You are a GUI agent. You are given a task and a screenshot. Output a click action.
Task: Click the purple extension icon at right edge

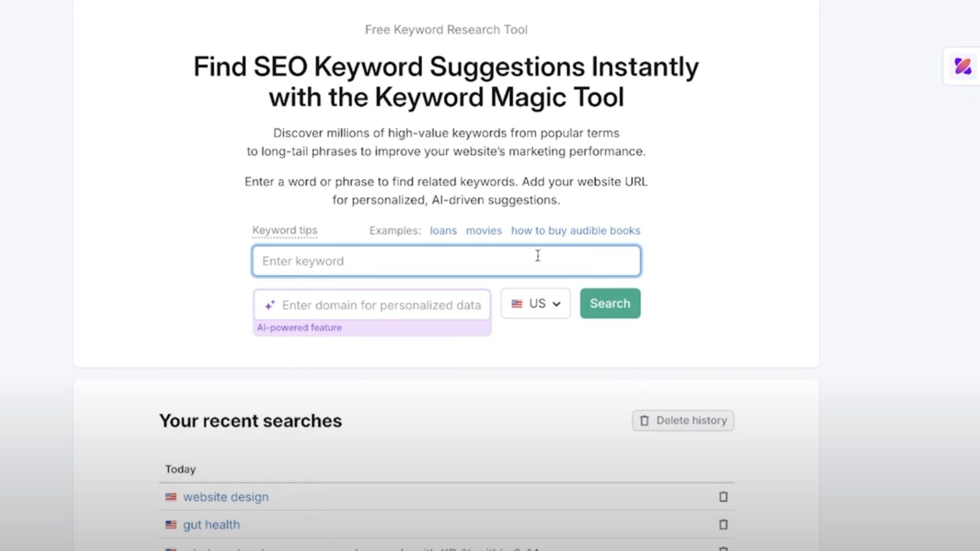coord(962,66)
